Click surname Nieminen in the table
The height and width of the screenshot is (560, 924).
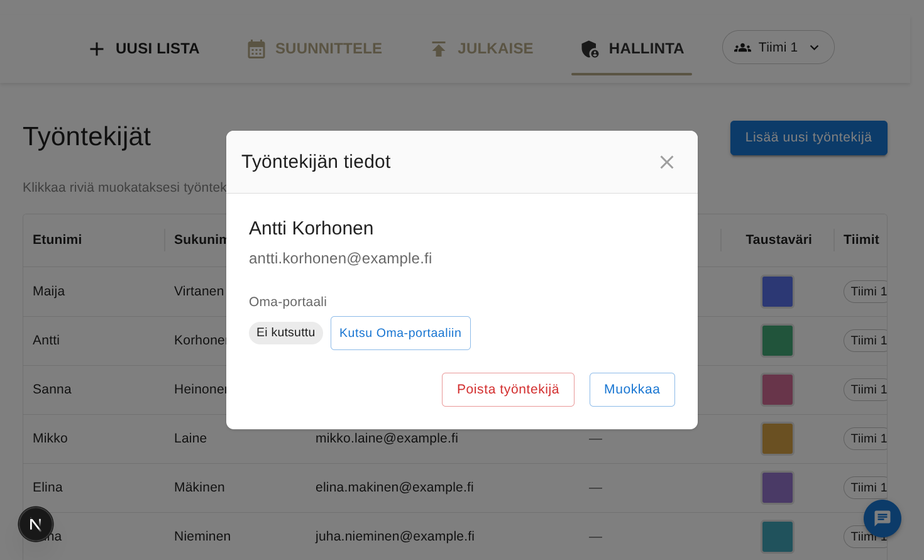(202, 536)
